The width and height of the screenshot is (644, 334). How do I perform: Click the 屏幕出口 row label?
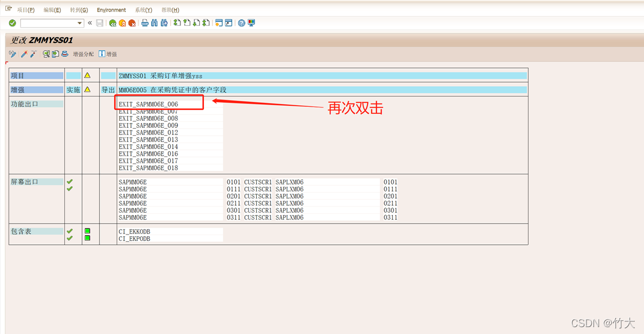click(x=24, y=182)
